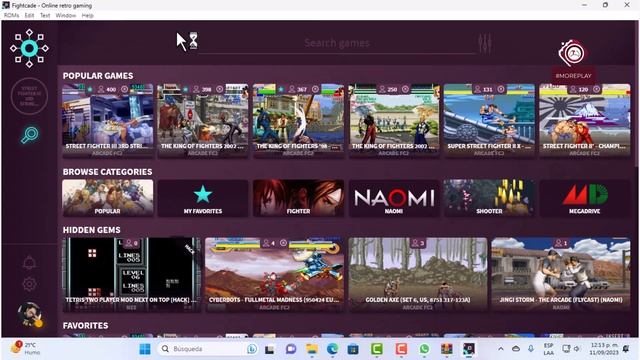This screenshot has height=360, width=640.
Task: Click the circle icon on Street Fighter II' Champion card
Action: point(596,89)
